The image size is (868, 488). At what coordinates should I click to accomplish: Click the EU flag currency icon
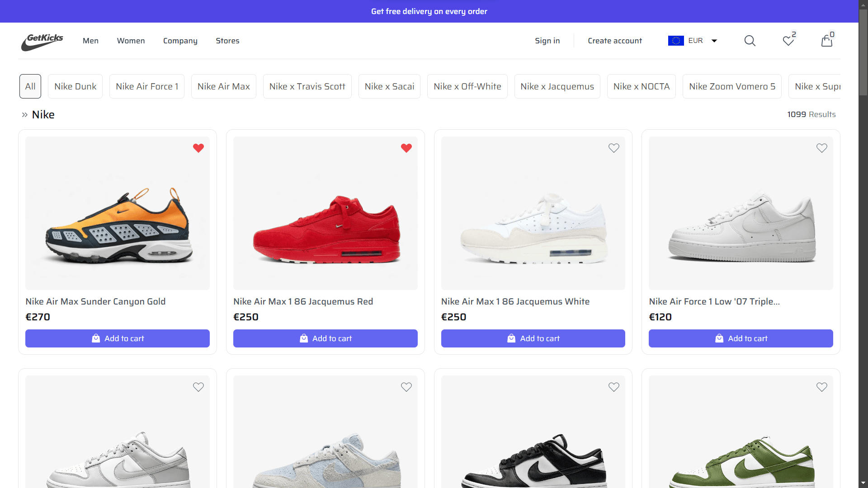(x=676, y=41)
